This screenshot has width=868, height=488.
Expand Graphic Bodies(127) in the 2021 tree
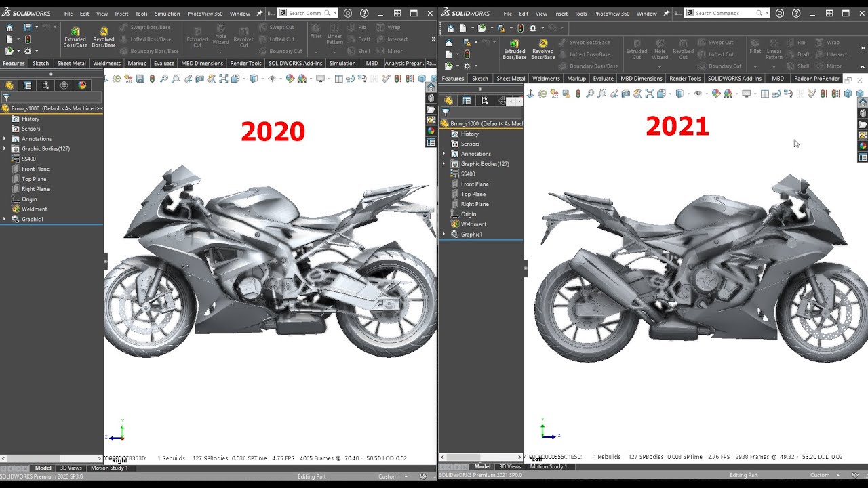click(x=444, y=163)
